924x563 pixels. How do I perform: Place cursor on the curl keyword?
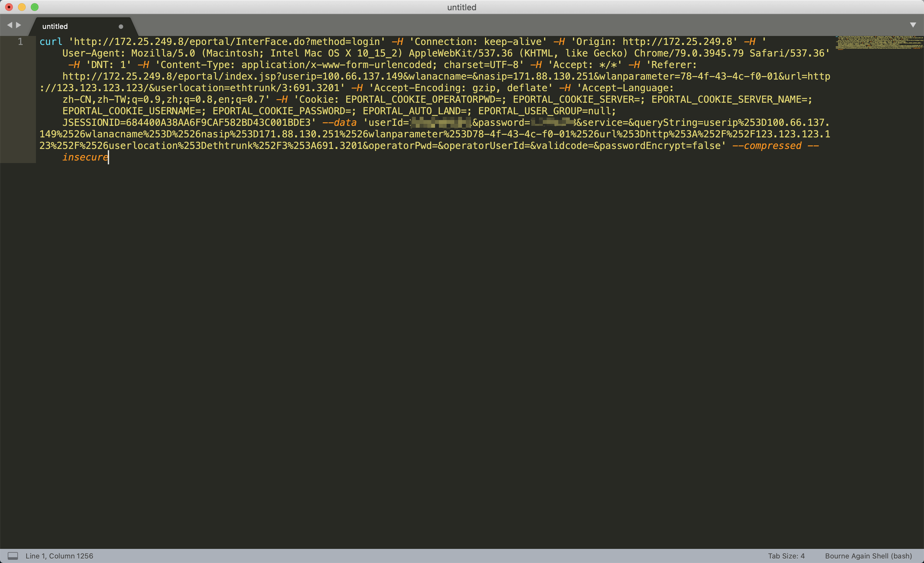click(x=51, y=42)
